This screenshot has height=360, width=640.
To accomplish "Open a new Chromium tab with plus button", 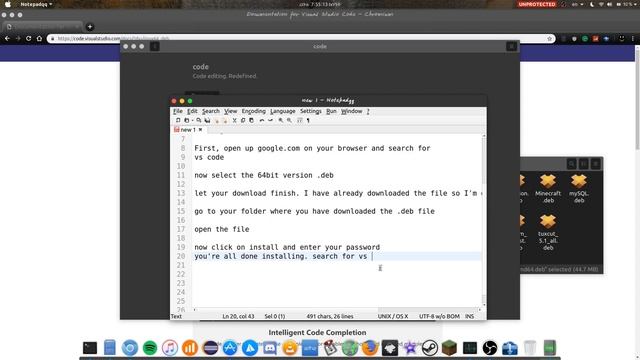I will tap(90, 27).
